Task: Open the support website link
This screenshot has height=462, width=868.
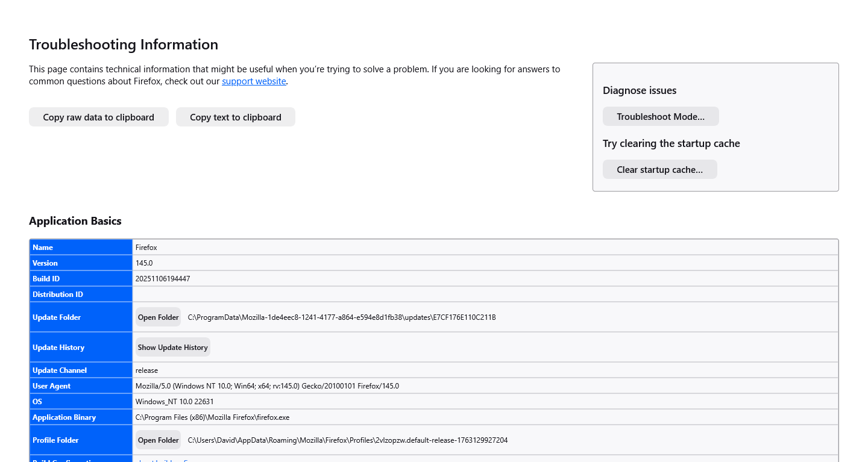Action: [254, 81]
